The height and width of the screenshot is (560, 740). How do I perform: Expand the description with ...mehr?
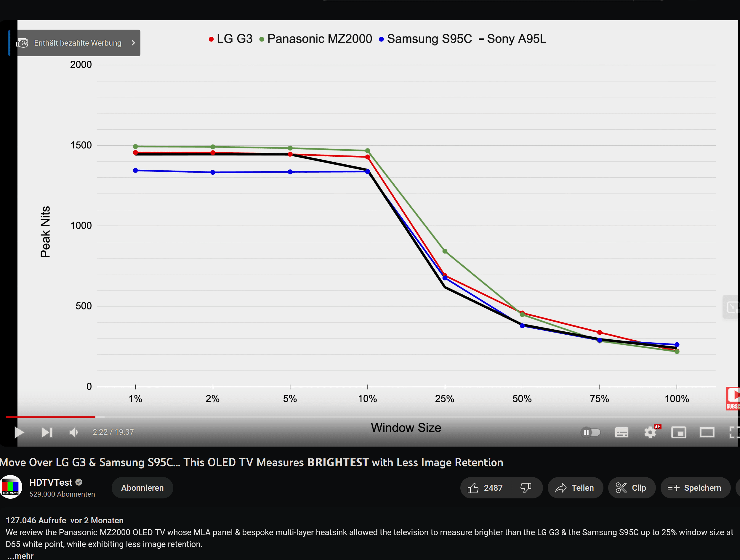(21, 556)
